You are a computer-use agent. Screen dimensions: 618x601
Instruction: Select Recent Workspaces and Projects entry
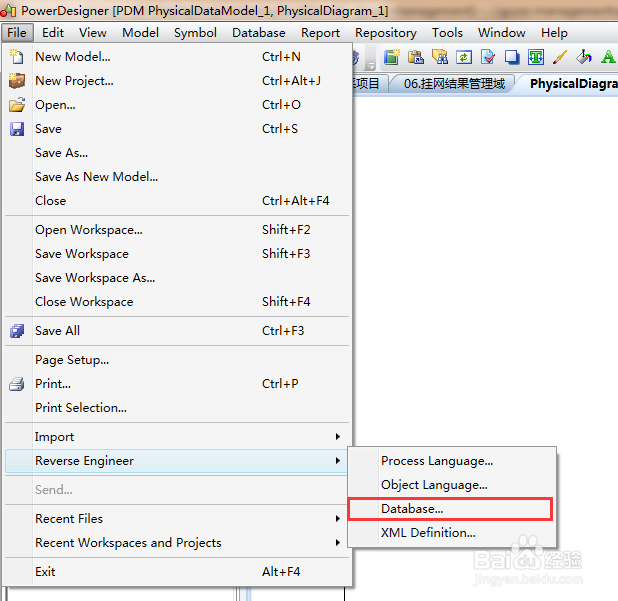coord(177,543)
